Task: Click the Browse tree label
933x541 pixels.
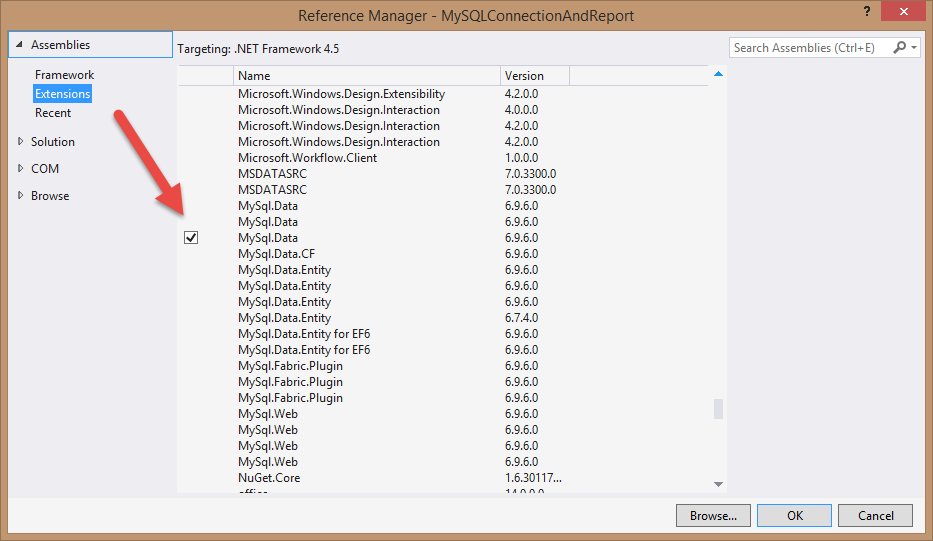Action: click(50, 196)
